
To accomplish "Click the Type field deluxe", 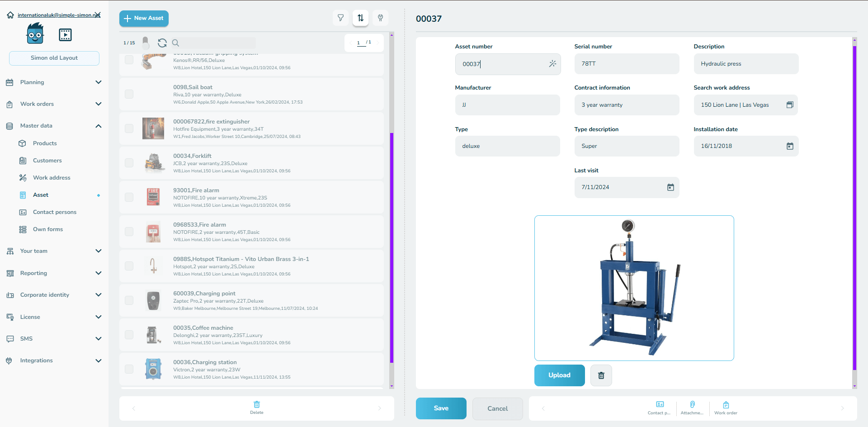I will [x=507, y=146].
